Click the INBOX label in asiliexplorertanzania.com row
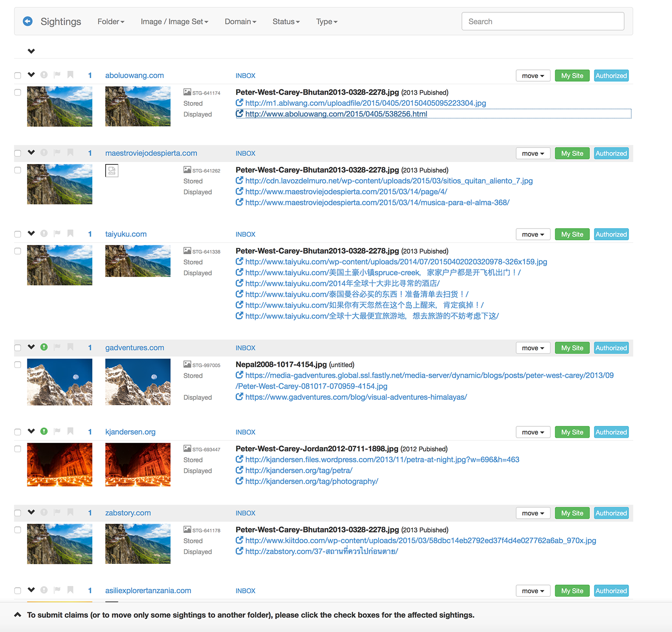This screenshot has width=672, height=632. coord(246,591)
